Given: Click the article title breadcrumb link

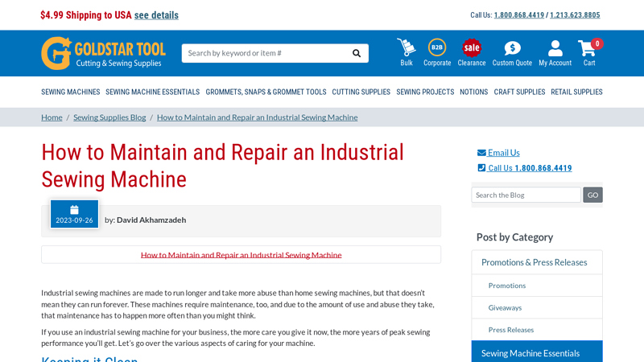Looking at the screenshot, I should 257,117.
